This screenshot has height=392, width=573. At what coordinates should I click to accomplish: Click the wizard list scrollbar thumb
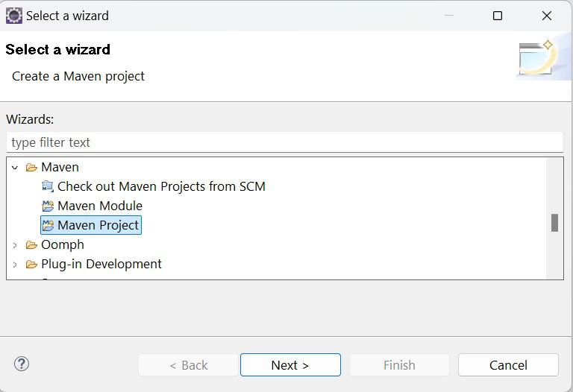click(554, 223)
